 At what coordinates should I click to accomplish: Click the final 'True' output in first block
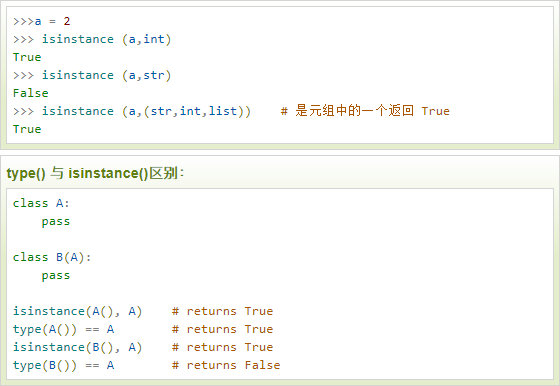click(x=27, y=129)
